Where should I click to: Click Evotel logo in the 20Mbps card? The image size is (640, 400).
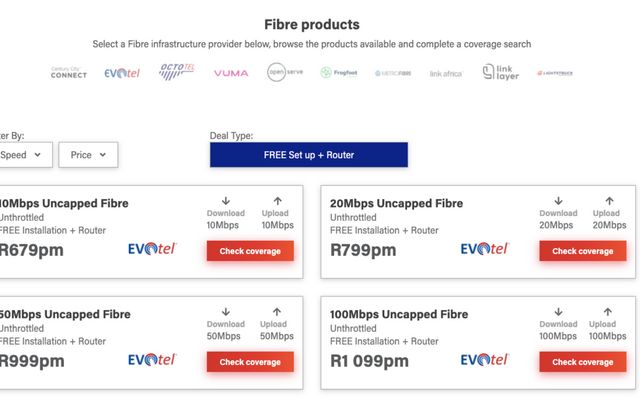pos(484,249)
